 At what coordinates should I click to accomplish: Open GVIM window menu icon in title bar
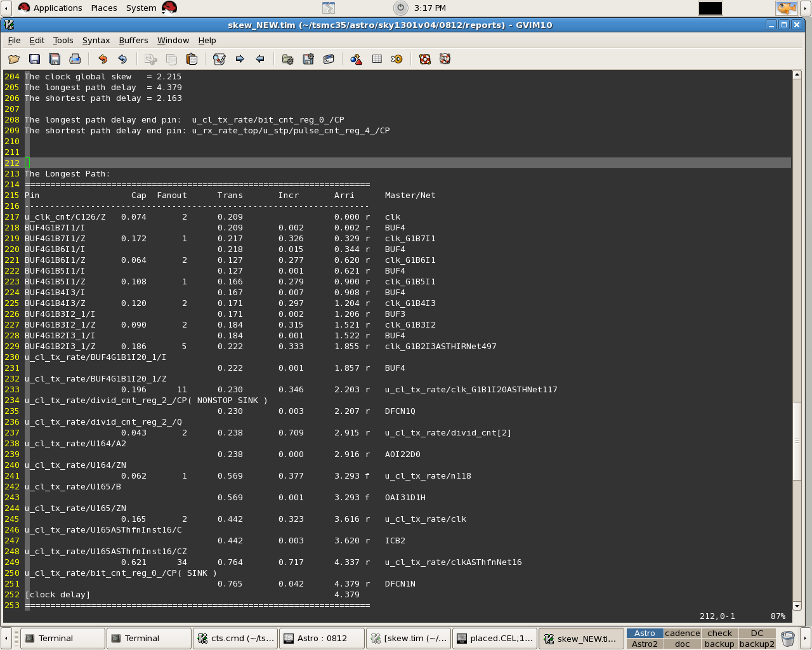(9, 25)
